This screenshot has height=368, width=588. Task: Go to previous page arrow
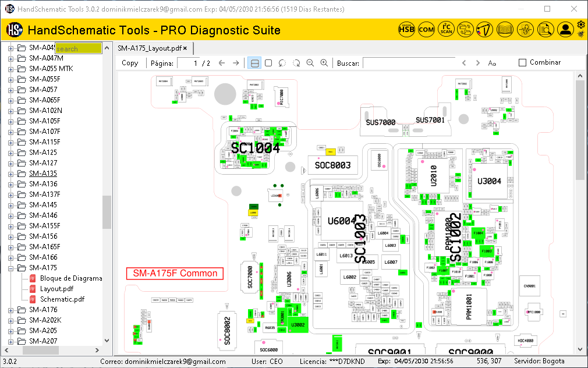222,63
